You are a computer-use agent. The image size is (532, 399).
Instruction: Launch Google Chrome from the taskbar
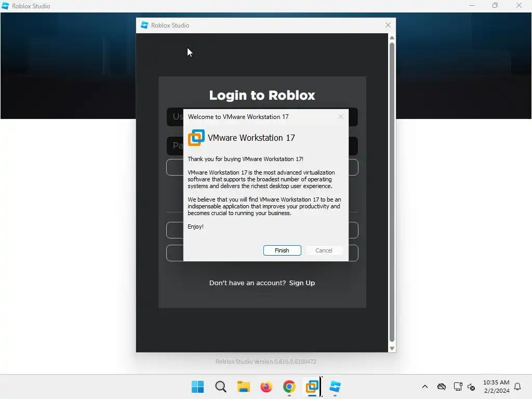(x=289, y=387)
